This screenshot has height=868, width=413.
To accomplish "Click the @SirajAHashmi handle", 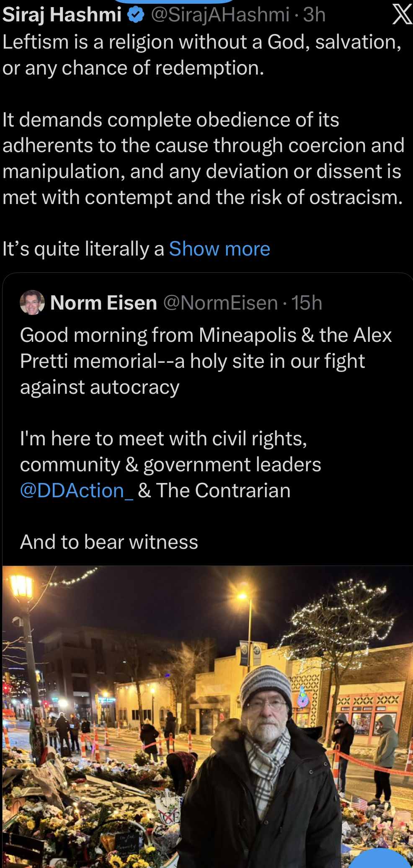I will tap(220, 15).
